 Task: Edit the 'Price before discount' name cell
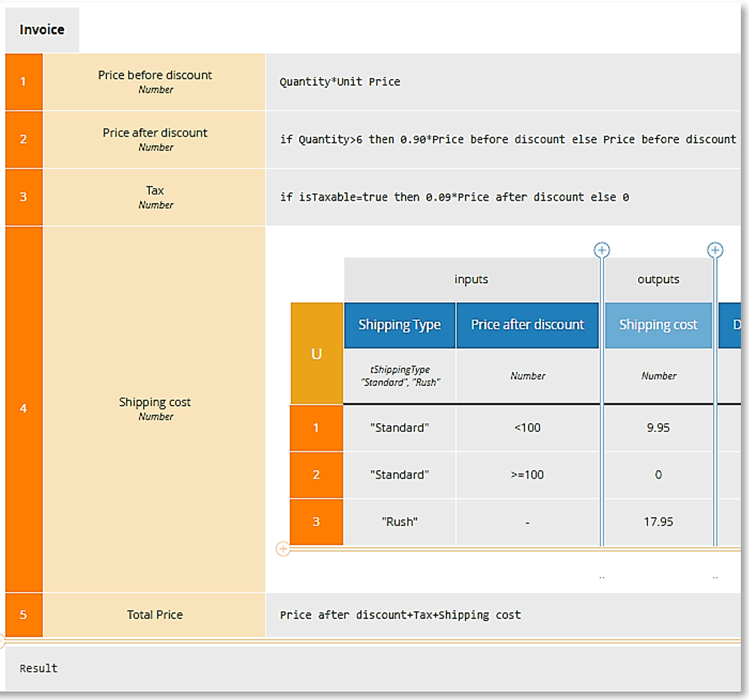[155, 82]
